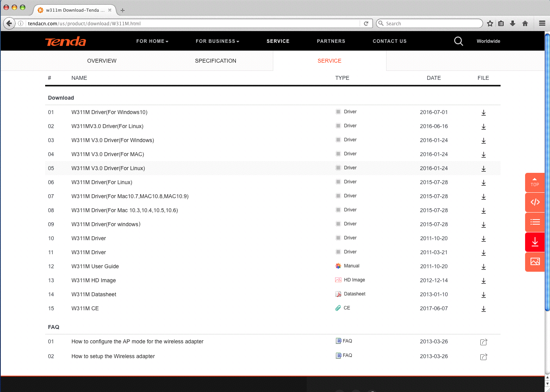Click the browser Search input field
Screen dimensions: 550x392
click(x=429, y=23)
